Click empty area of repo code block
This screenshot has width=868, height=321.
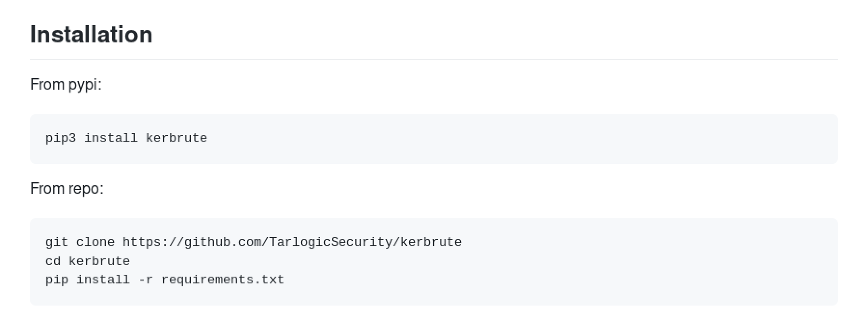tap(627, 270)
